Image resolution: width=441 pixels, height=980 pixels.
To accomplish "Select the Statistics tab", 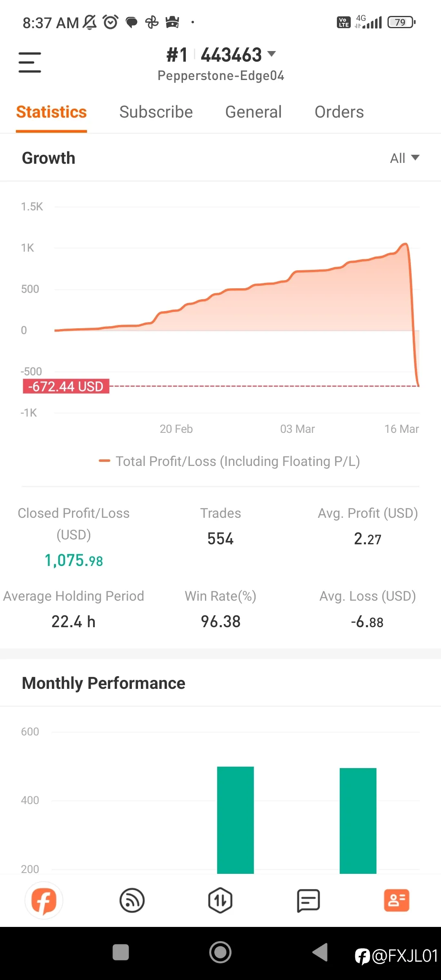I will tap(51, 112).
